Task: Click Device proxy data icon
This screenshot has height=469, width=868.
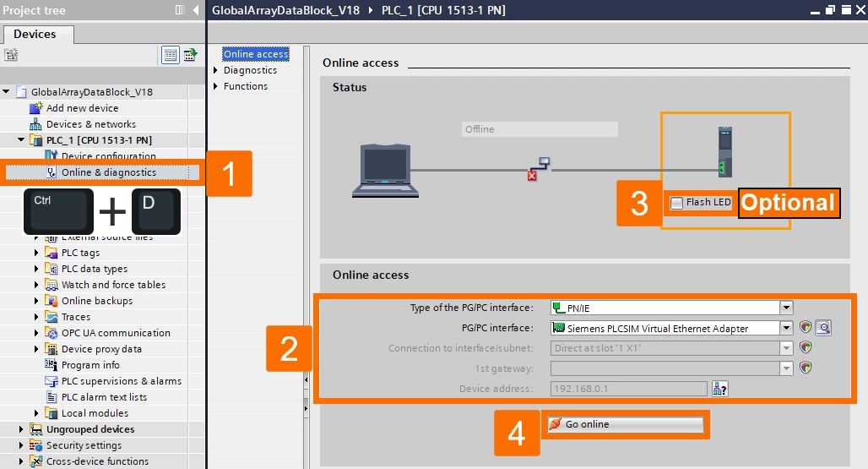Action: coord(51,349)
